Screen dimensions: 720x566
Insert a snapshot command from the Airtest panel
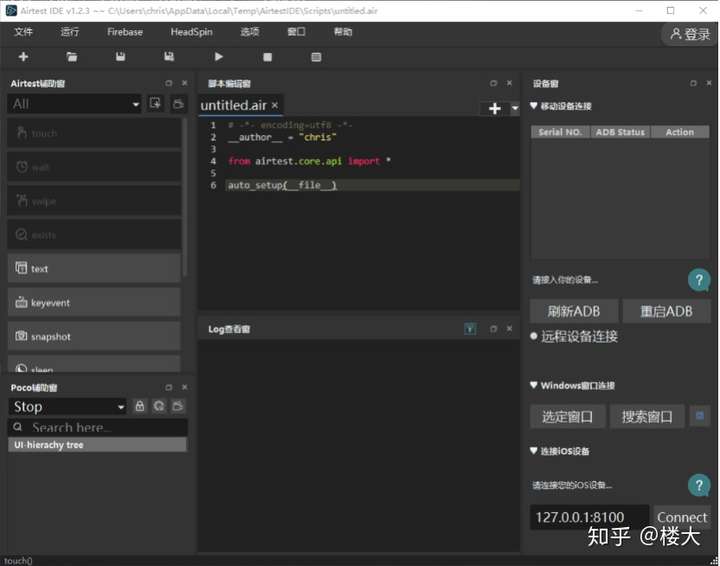(94, 336)
